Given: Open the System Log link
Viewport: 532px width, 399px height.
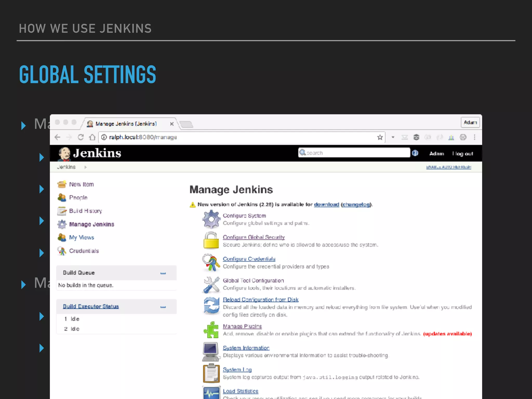Looking at the screenshot, I should tap(237, 370).
